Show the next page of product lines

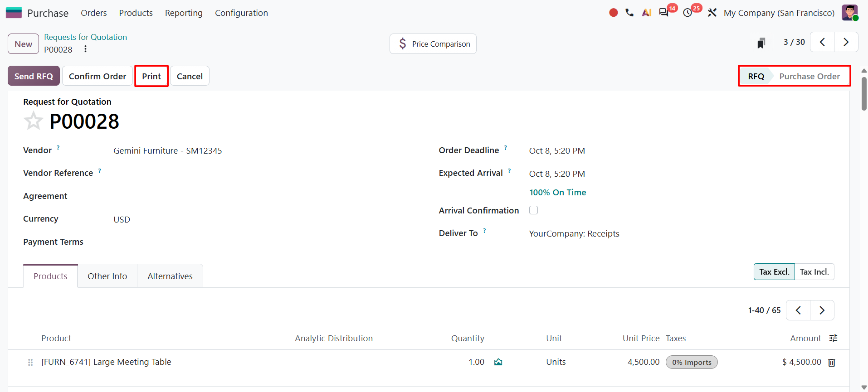coord(822,310)
